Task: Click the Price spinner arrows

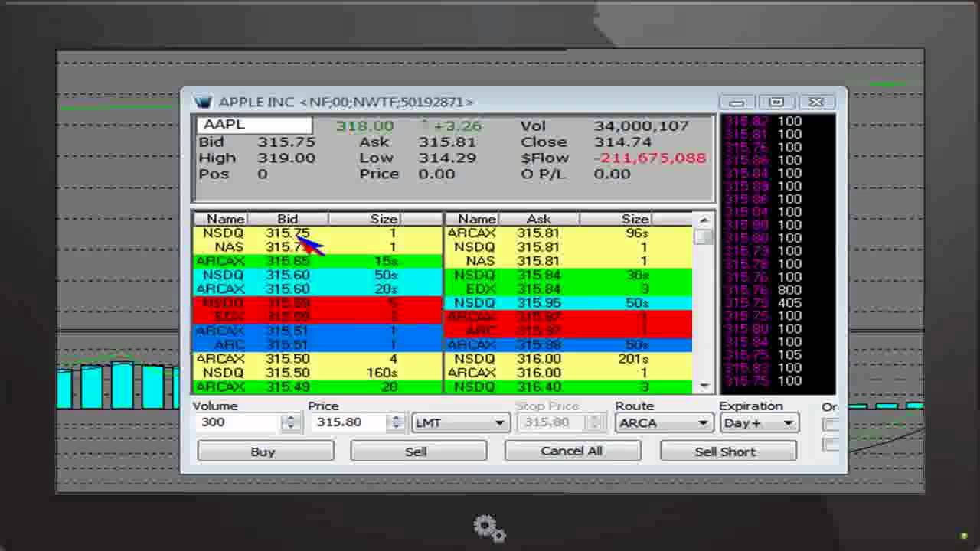Action: (396, 422)
